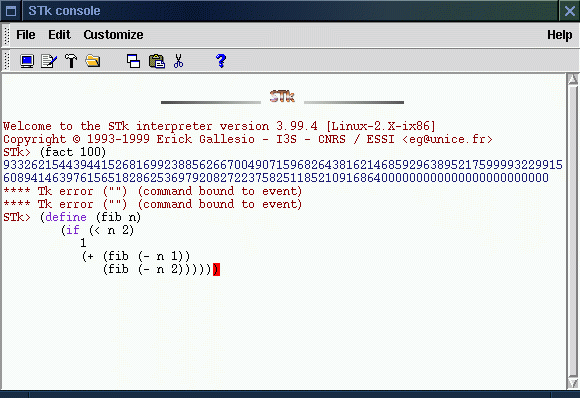The width and height of the screenshot is (580, 398).
Task: Open the Help menu
Action: point(560,35)
